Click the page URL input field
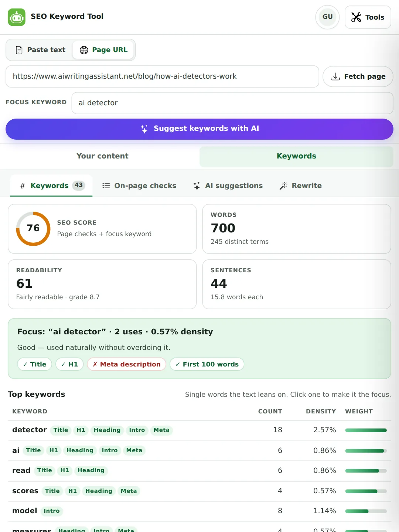 162,76
